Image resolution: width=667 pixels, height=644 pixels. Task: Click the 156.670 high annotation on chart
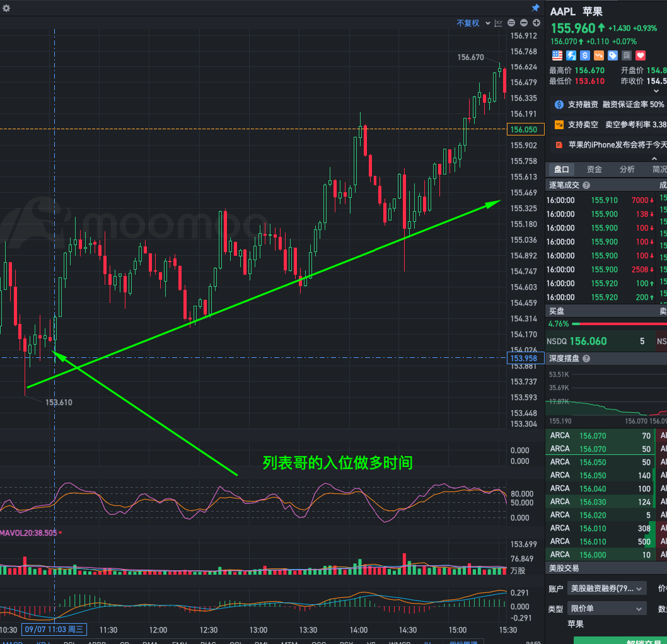tap(470, 57)
